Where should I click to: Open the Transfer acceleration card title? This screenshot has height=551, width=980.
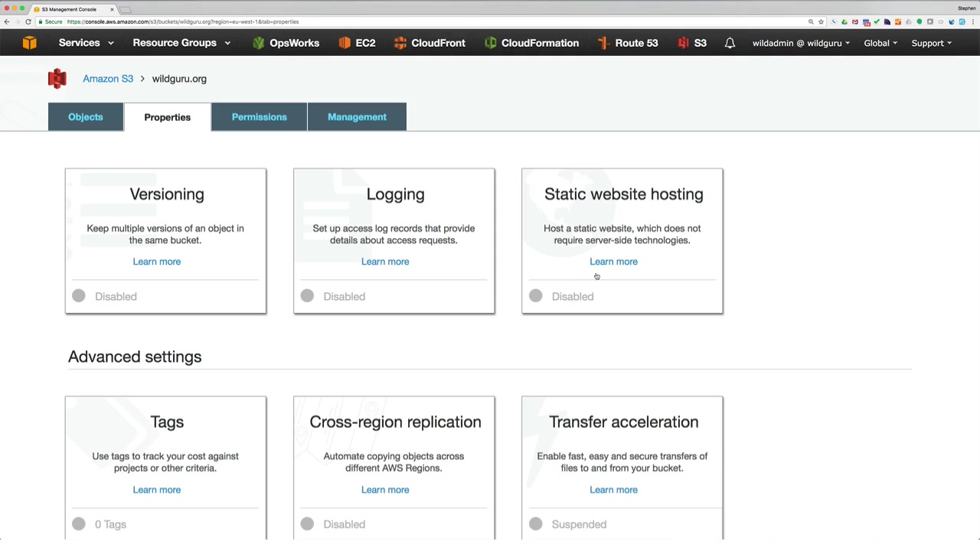[x=623, y=422]
